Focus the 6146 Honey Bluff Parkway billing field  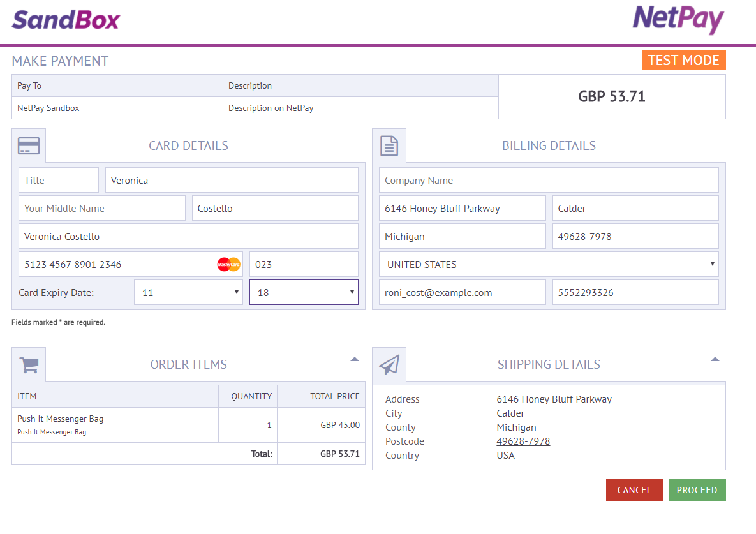(463, 208)
